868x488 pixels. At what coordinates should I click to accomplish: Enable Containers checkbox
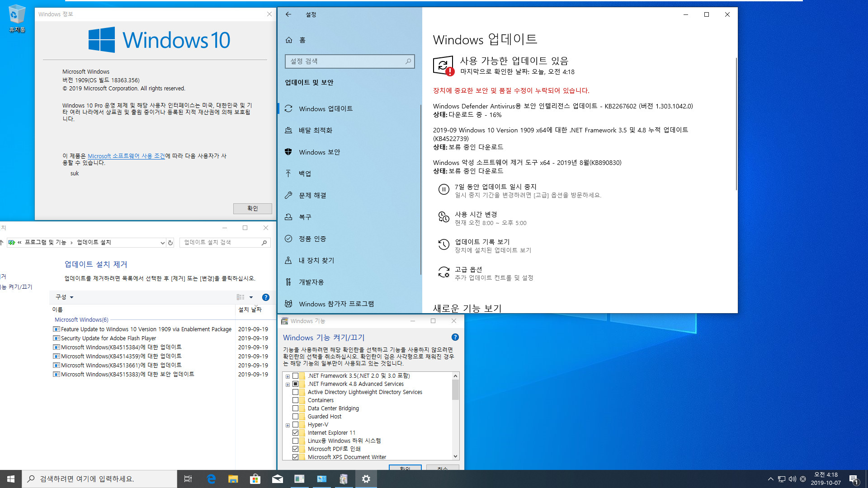[x=295, y=400]
